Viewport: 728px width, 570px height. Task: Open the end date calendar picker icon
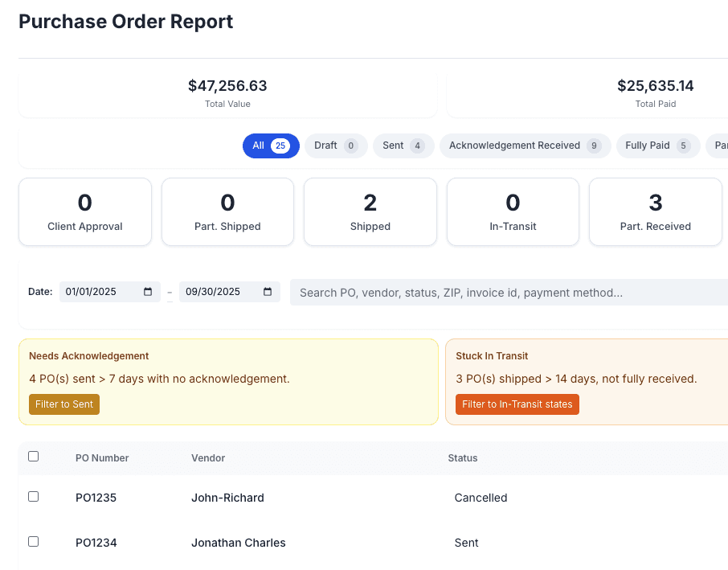coord(268,292)
